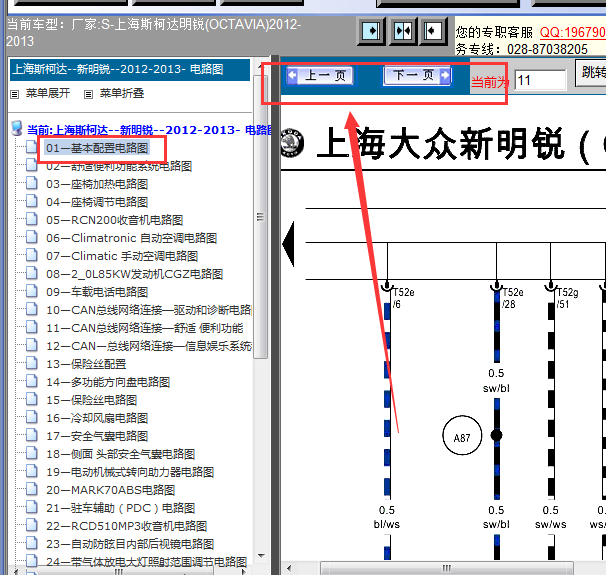Click document icon beside 09—车载电话电路图
The width and height of the screenshot is (606, 575).
[x=32, y=291]
